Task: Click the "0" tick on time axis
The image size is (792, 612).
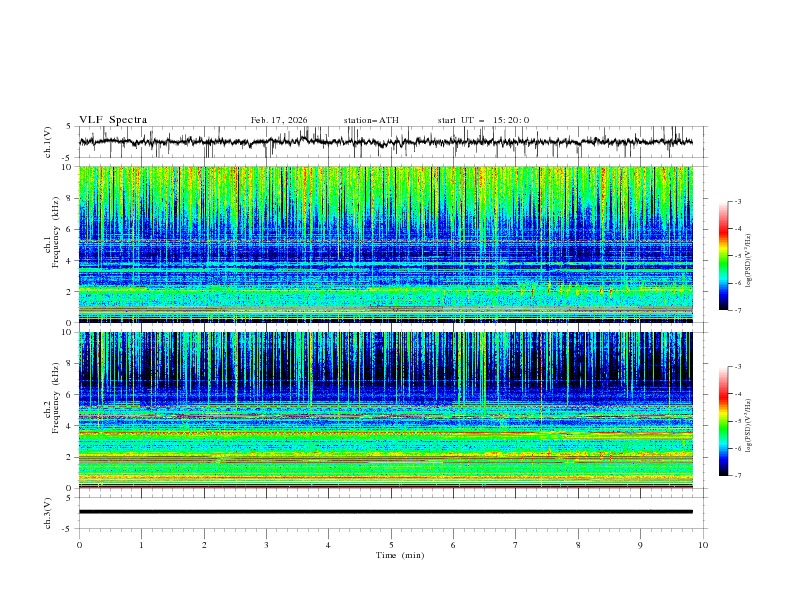Action: click(79, 545)
